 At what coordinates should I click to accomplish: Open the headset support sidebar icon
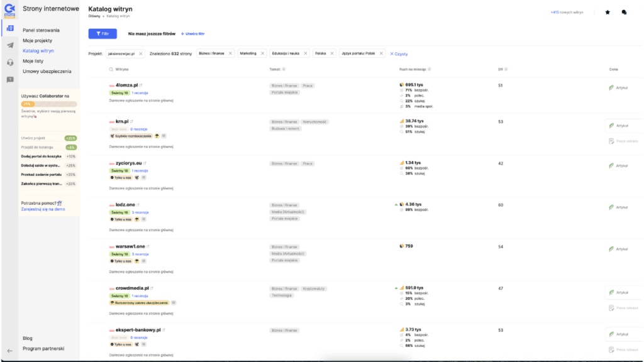click(x=10, y=62)
